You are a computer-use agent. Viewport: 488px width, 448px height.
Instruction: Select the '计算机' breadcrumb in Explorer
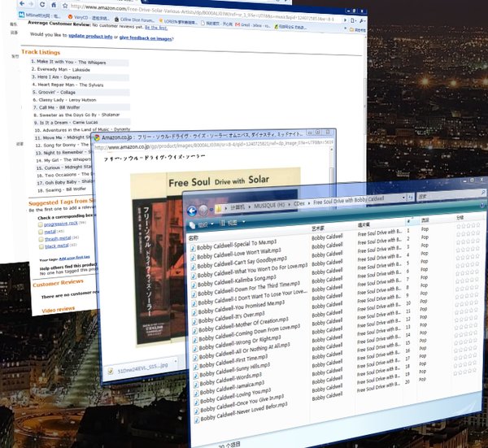[237, 207]
